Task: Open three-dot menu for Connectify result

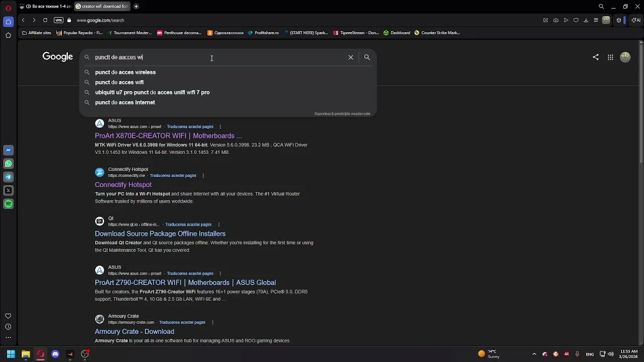Action: (203, 175)
